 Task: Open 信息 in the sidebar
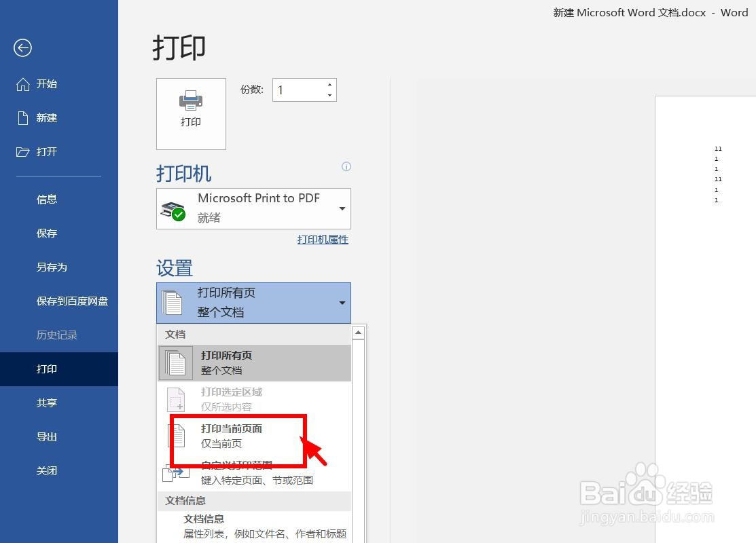pos(47,200)
